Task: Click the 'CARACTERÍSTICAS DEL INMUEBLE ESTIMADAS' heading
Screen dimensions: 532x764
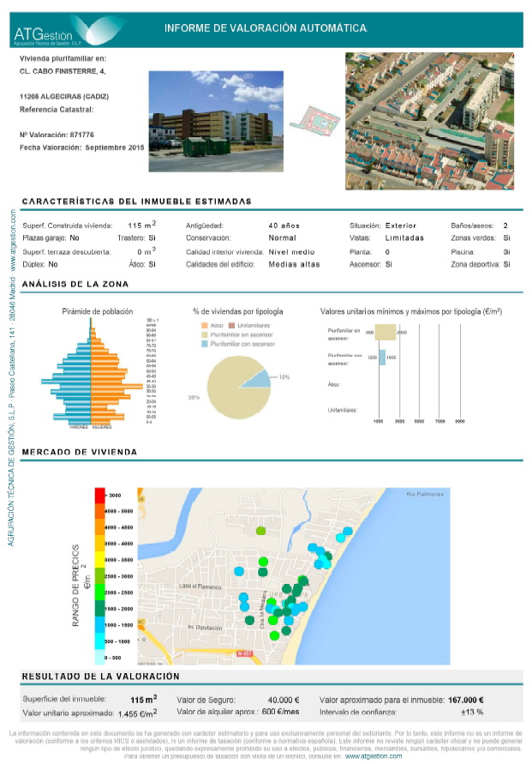Action: click(x=137, y=202)
